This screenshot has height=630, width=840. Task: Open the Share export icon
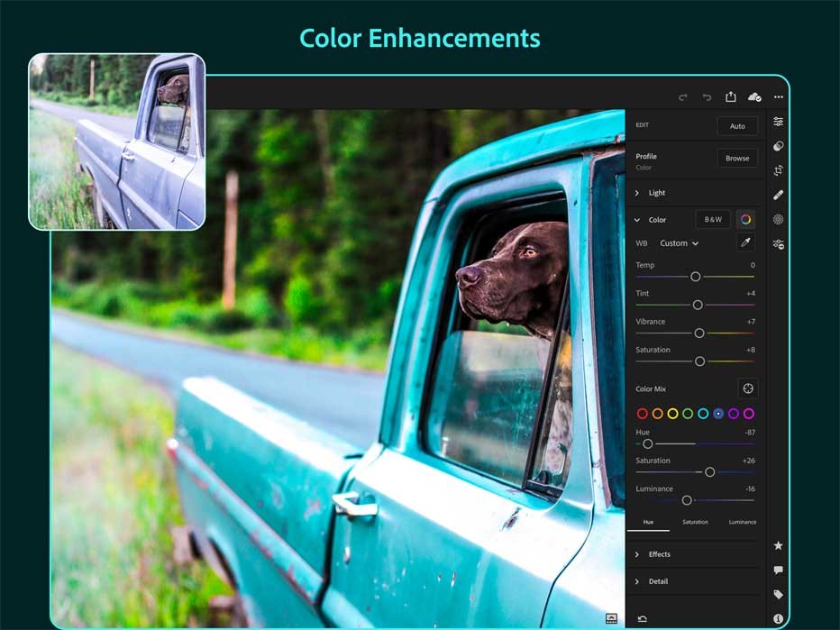731,96
